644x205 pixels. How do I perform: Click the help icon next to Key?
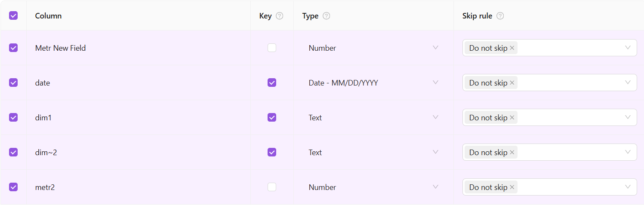tap(280, 16)
